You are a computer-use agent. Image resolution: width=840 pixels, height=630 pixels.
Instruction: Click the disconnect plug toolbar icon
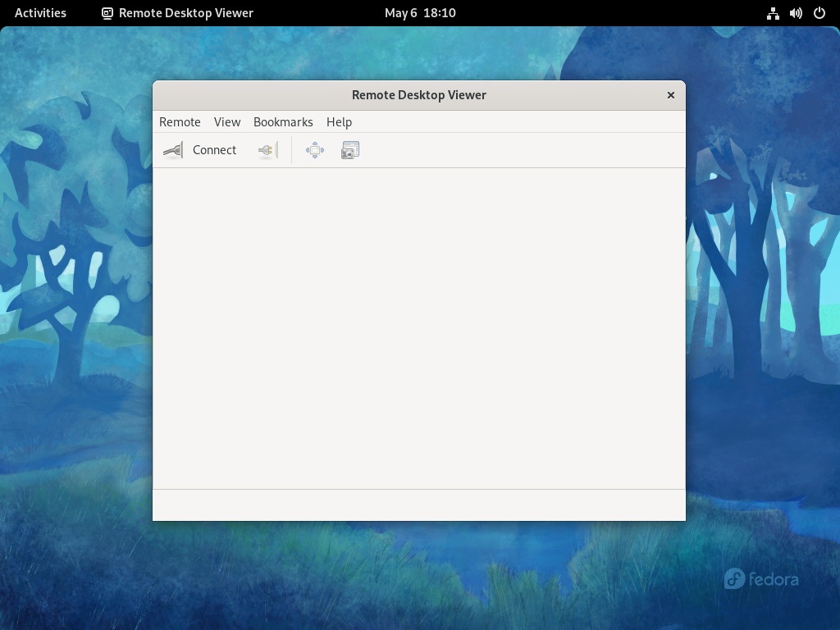pyautogui.click(x=268, y=150)
